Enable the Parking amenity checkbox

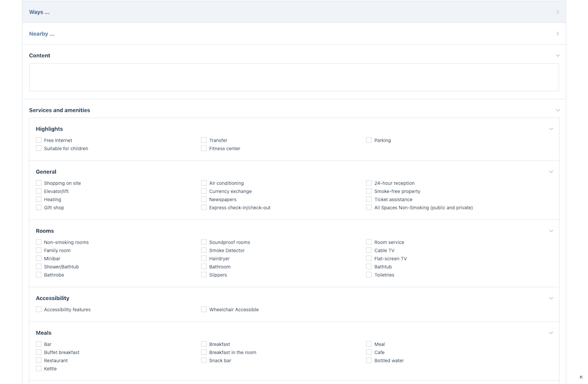(369, 141)
